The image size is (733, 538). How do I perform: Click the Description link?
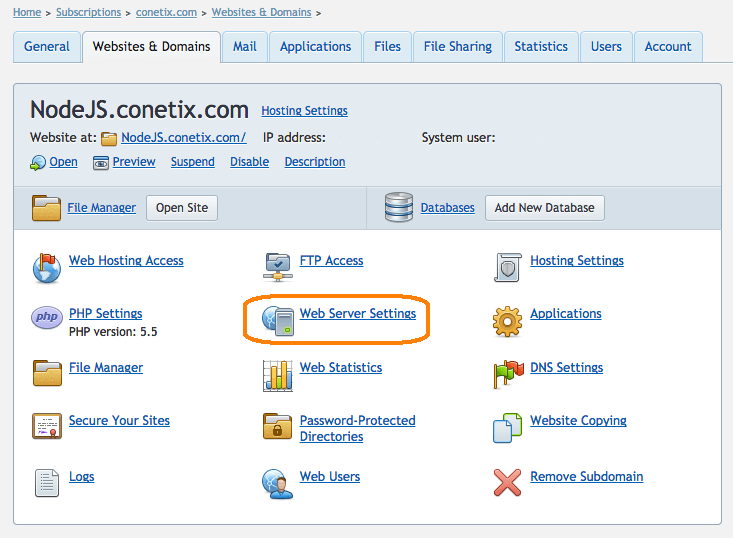(x=315, y=162)
